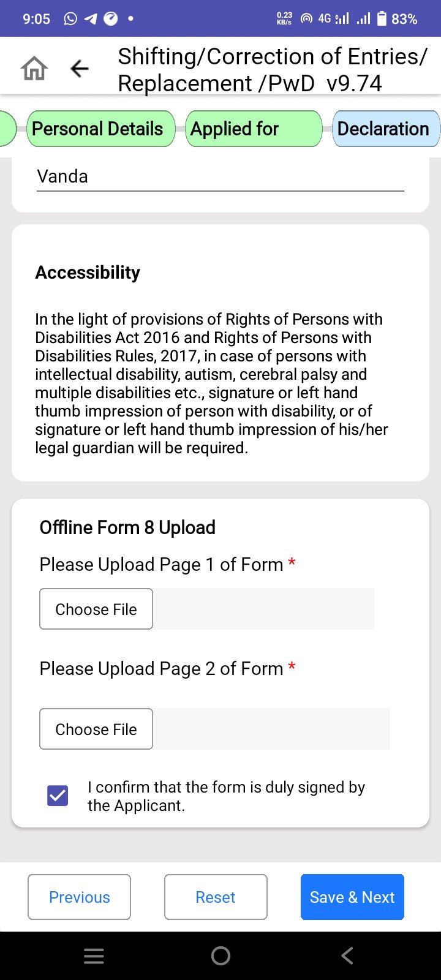441x980 pixels.
Task: Tap the Page 2 file name area
Action: (271, 729)
